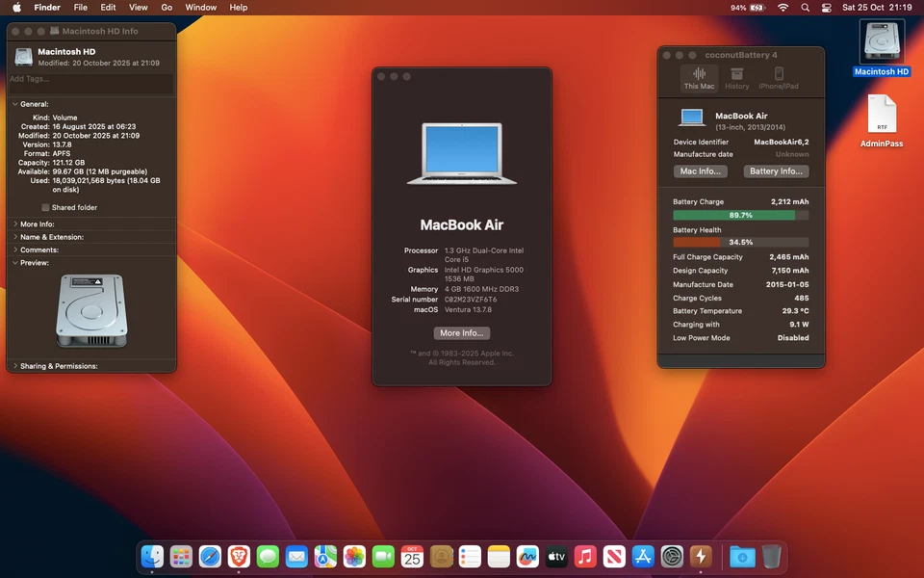Open System Settings from the Dock
The height and width of the screenshot is (578, 924).
pos(672,556)
